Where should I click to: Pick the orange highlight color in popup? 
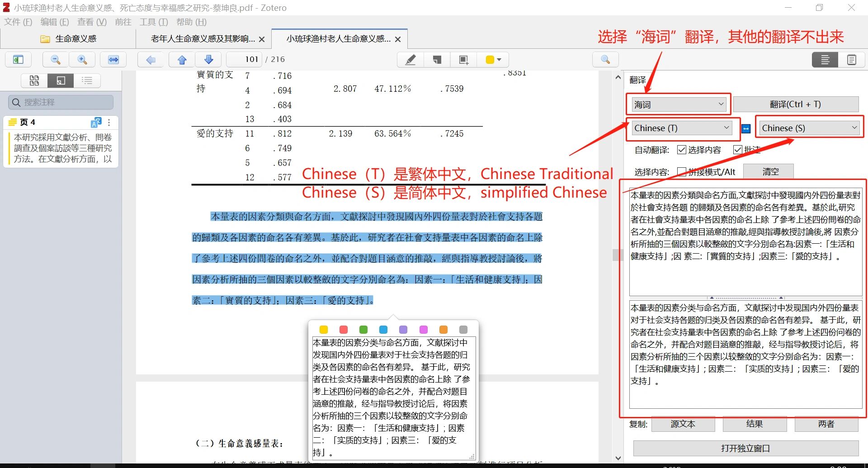[x=443, y=330]
